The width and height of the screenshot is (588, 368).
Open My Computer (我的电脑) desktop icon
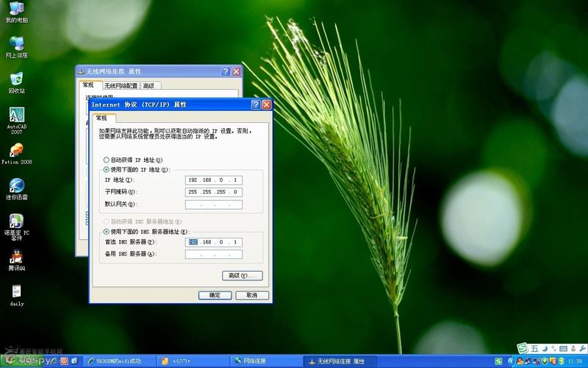[x=16, y=10]
